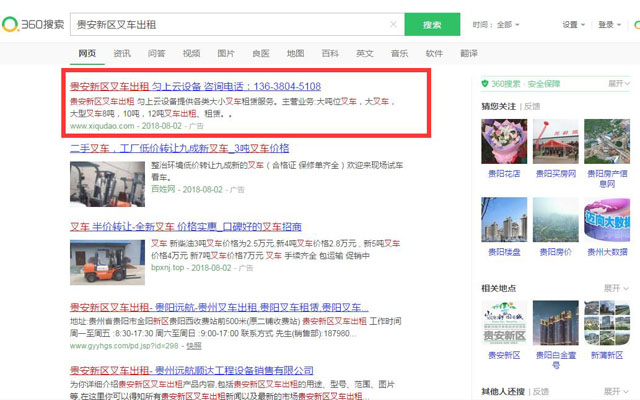640x400 pixels.
Task: Click the green 搜索 button
Action: pos(432,24)
